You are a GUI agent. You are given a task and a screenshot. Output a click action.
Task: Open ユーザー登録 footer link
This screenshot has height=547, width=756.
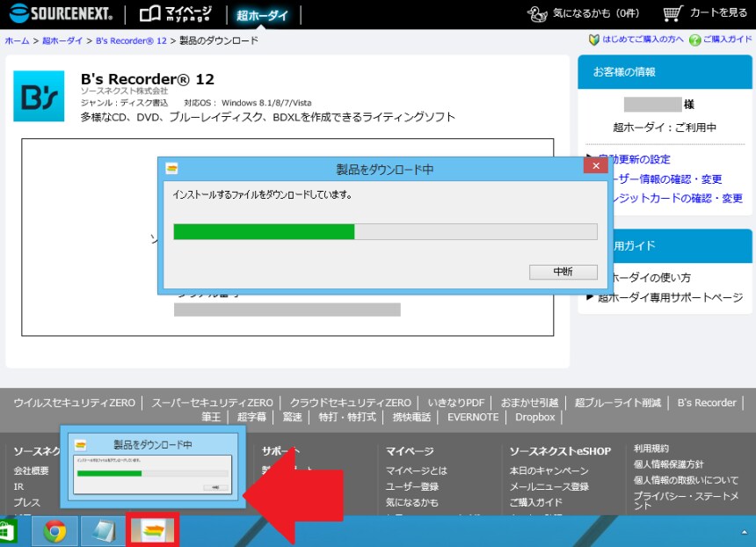[411, 486]
